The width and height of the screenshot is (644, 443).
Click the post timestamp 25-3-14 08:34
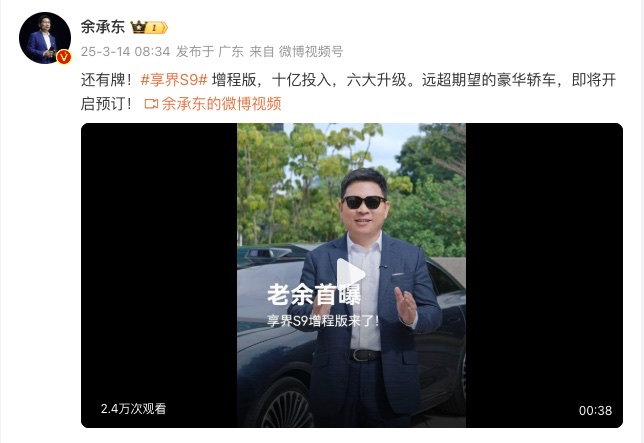[x=125, y=51]
